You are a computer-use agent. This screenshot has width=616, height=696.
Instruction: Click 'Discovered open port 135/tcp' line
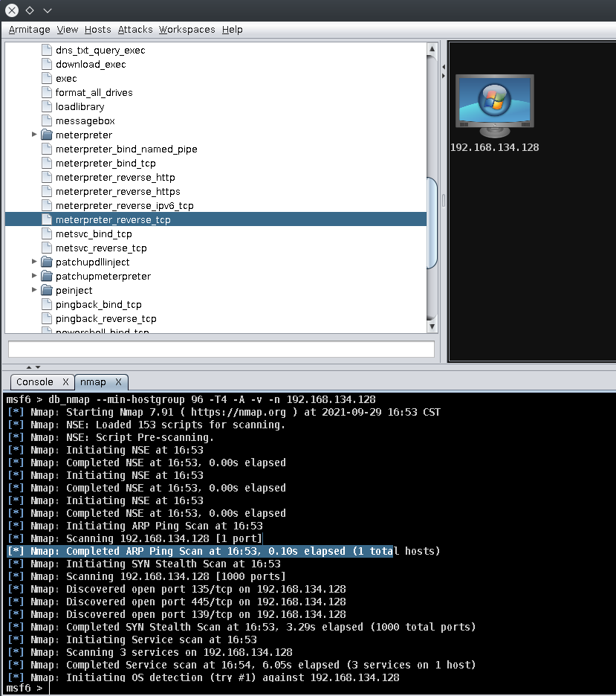tap(177, 589)
